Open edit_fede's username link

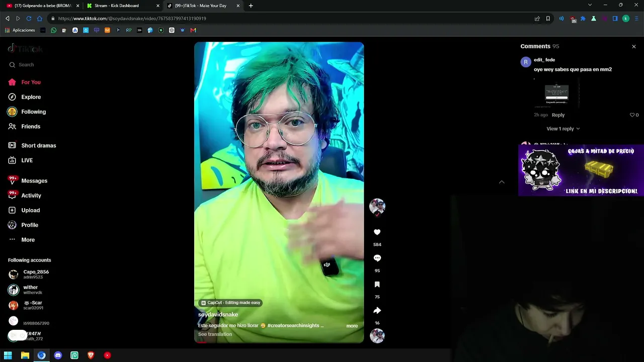point(544,60)
